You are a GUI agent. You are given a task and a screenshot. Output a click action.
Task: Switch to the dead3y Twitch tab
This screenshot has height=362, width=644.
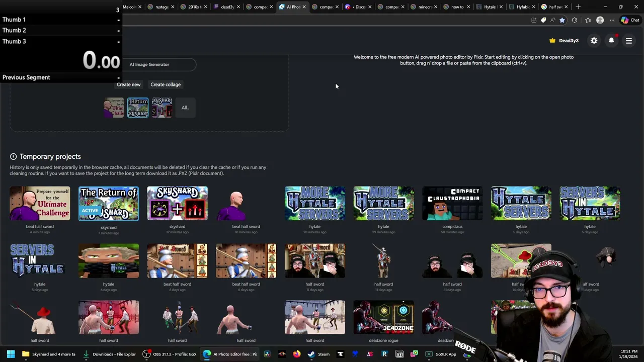point(227,7)
